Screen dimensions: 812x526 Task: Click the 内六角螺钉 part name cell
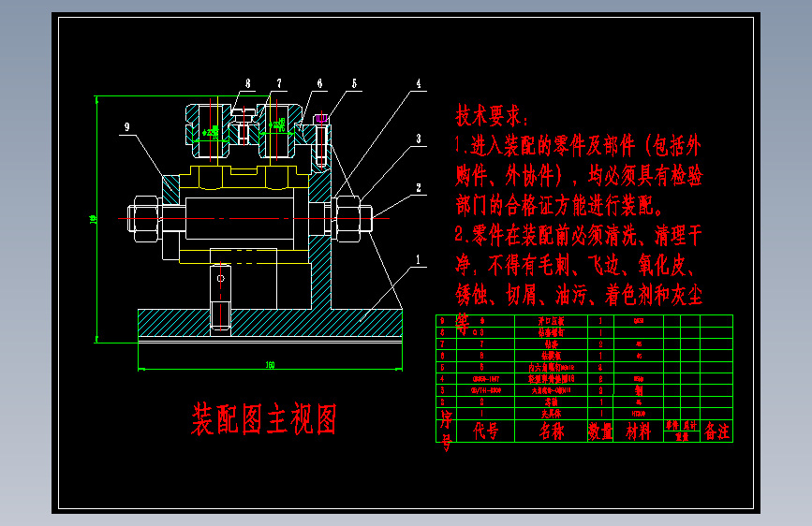552,367
